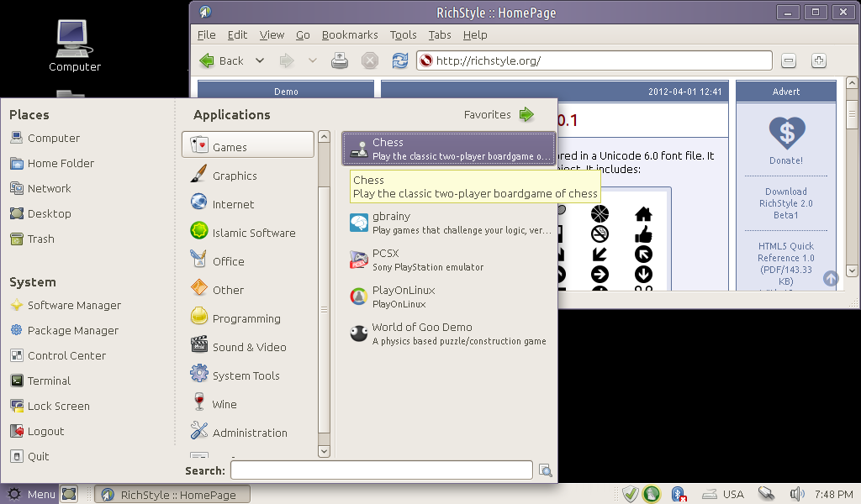Screen dimensions: 861x504
Task: Select the Sound & Video category
Action: click(248, 347)
